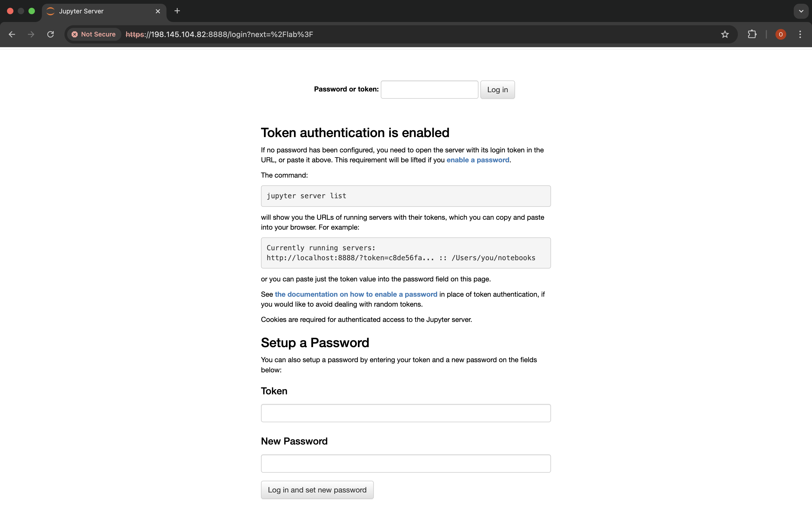Open the downloads chevron in the toolbar
This screenshot has height=507, width=812.
(x=801, y=11)
